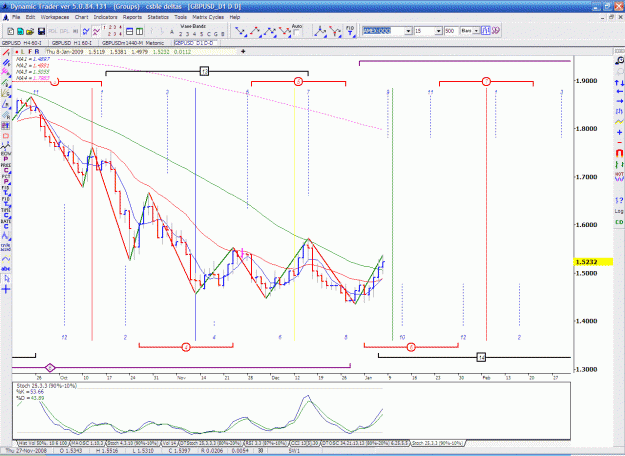This screenshot has width=625, height=456.
Task: Toggle the Auto checkbox
Action: tap(297, 33)
